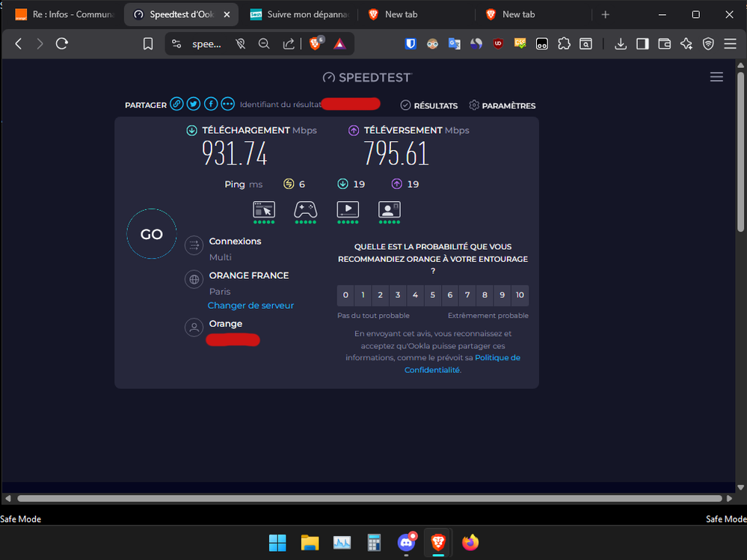Click the web browsing experience icon

pos(264,209)
